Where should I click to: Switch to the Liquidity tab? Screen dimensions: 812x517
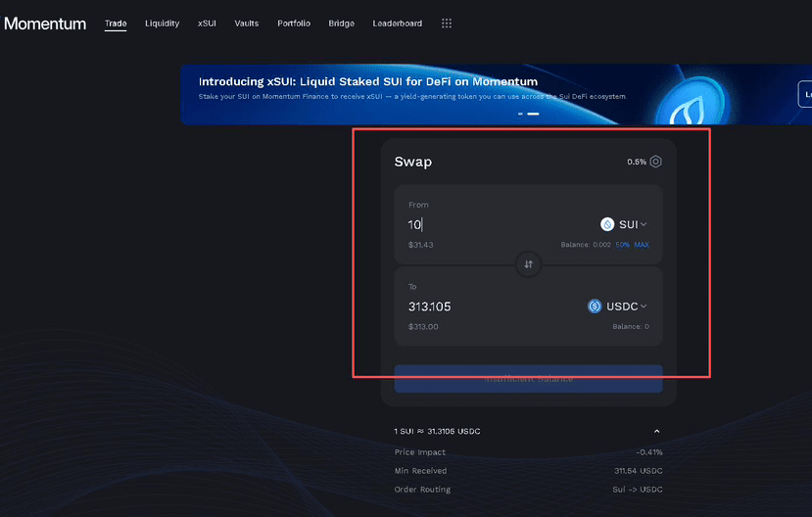click(162, 23)
